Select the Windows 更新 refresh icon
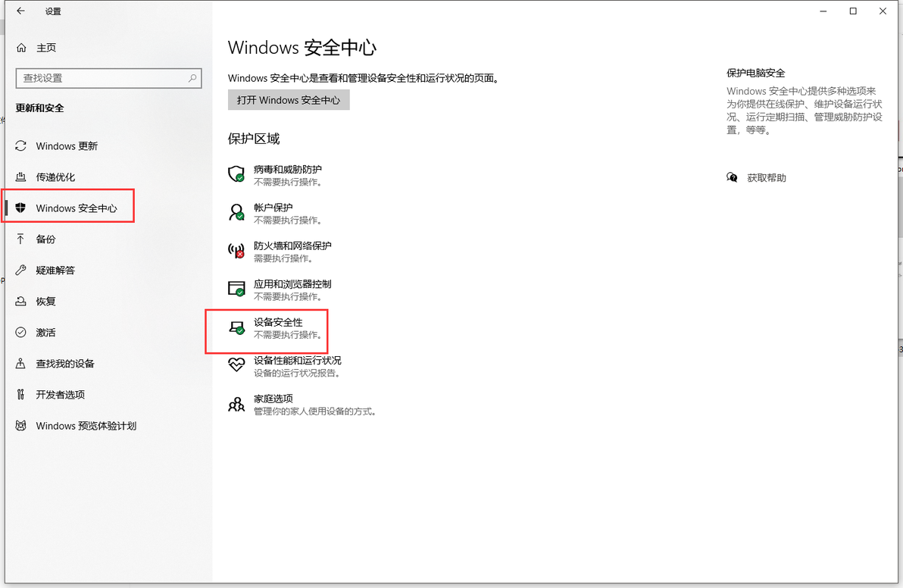Screen dimensions: 903x588 [20, 145]
